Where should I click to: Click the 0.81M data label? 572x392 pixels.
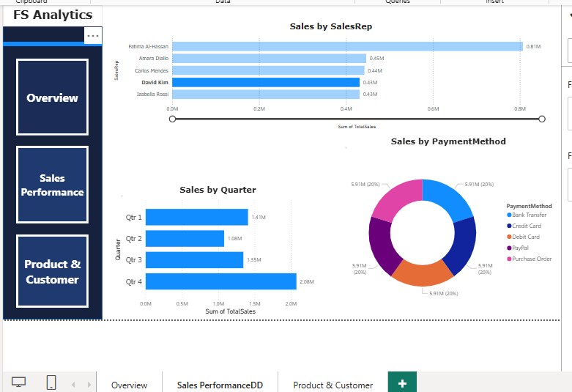point(533,47)
